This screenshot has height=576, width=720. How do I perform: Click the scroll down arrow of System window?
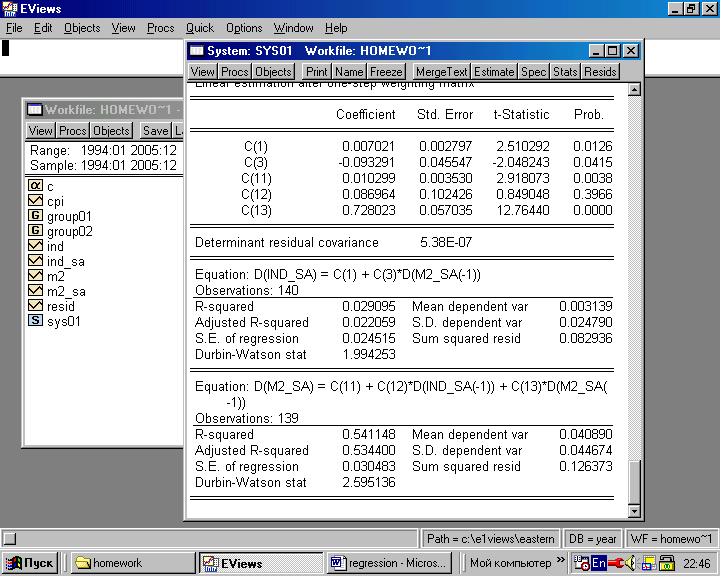[634, 511]
